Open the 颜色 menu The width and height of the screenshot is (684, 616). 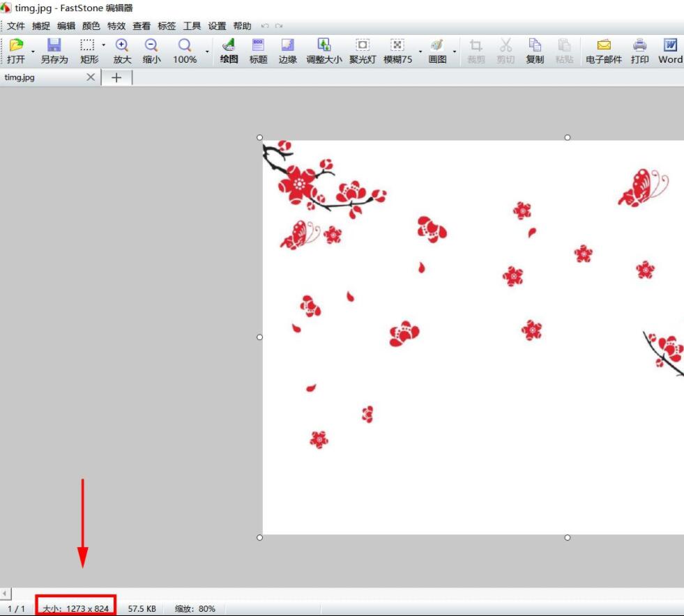coord(91,26)
